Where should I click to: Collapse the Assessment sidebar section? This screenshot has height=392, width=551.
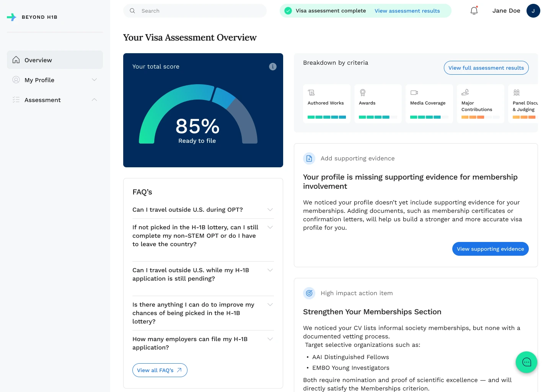tap(94, 100)
